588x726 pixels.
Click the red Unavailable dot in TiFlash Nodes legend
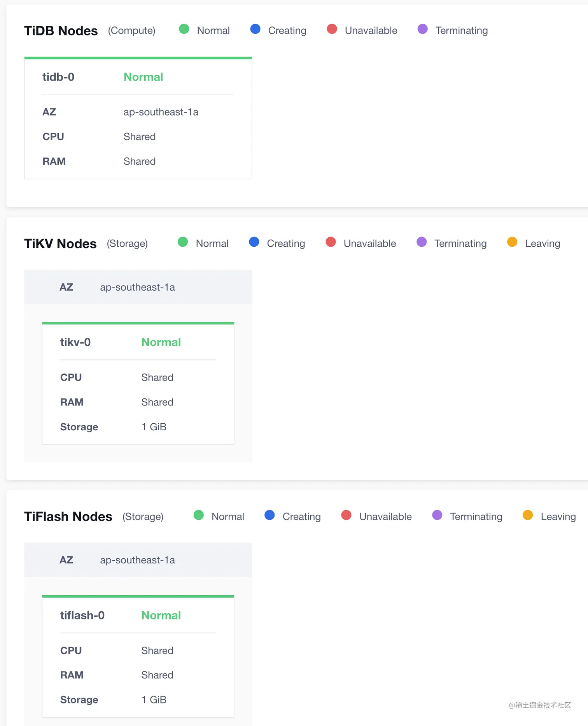pos(346,515)
